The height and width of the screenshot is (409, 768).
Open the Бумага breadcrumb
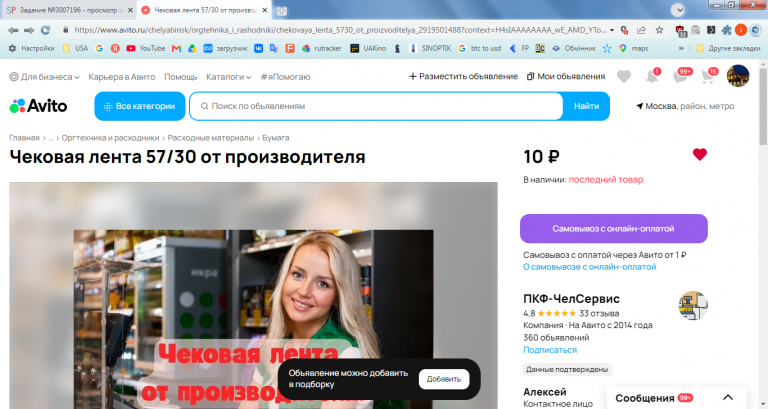coord(276,138)
